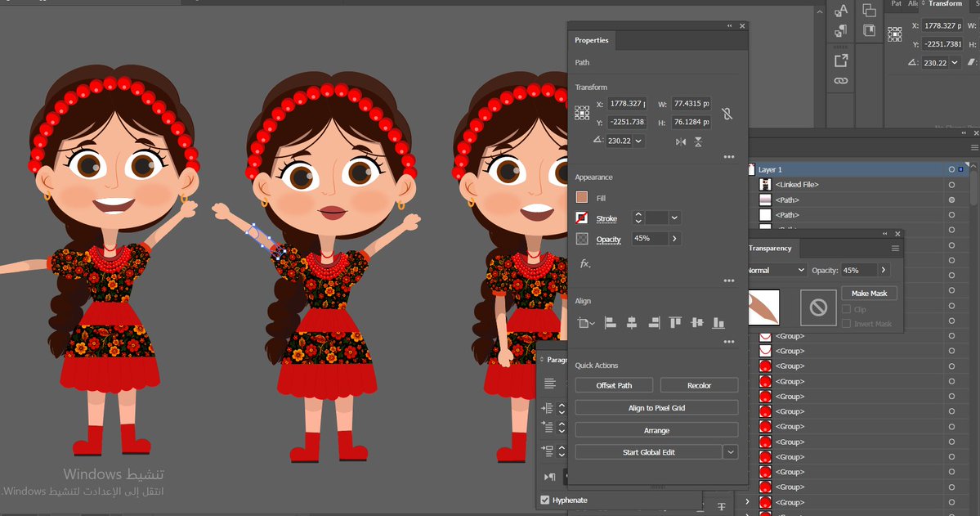Viewport: 980px width, 516px height.
Task: Flip the path horizontally
Action: [681, 142]
